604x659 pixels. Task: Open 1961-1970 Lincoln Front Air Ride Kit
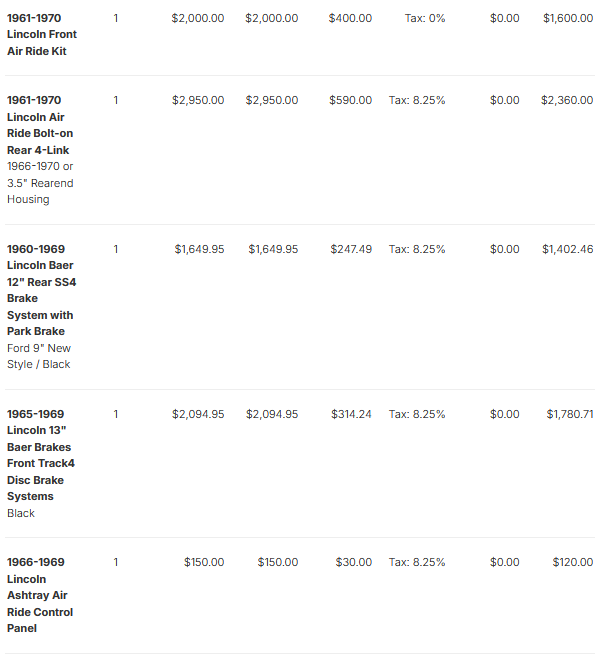[42, 34]
